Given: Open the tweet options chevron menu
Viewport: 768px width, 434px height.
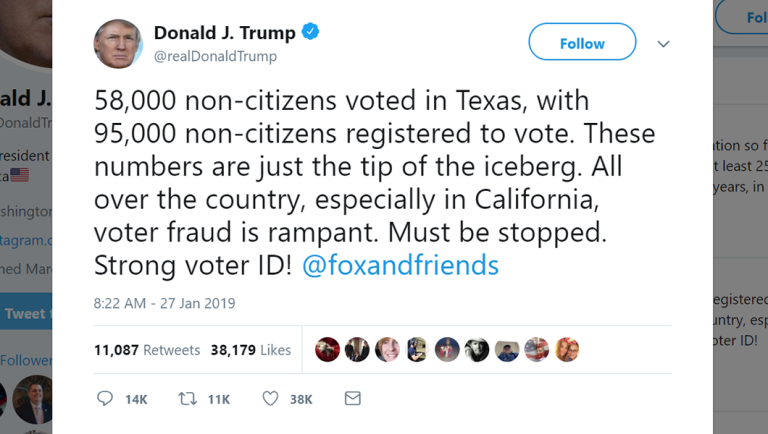Looking at the screenshot, I should coord(663,44).
